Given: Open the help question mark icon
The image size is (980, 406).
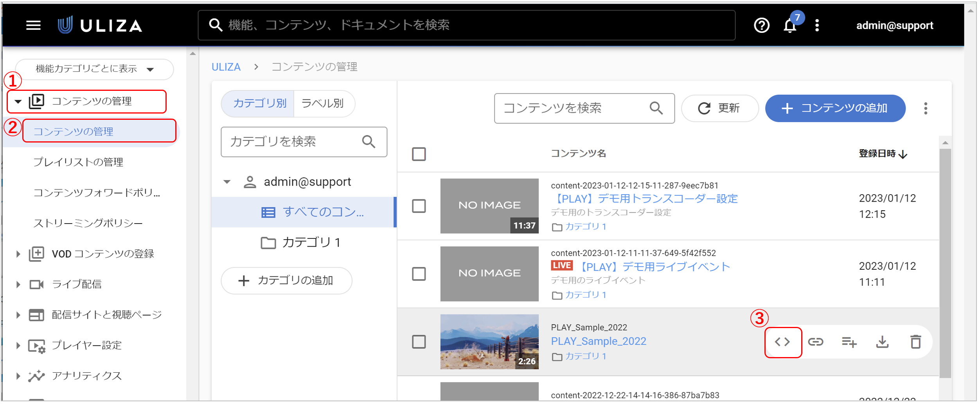Looking at the screenshot, I should click(x=761, y=25).
